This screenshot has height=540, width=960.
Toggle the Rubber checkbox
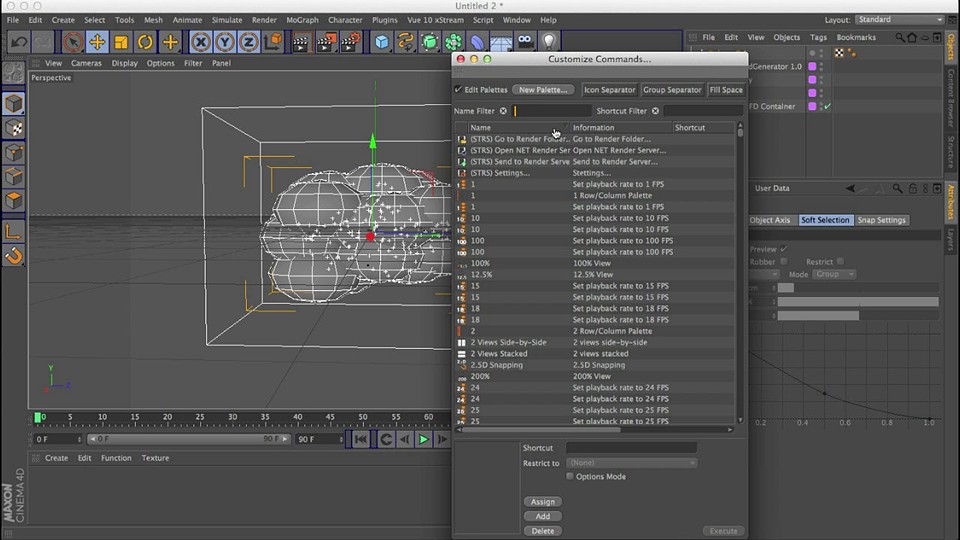point(784,261)
